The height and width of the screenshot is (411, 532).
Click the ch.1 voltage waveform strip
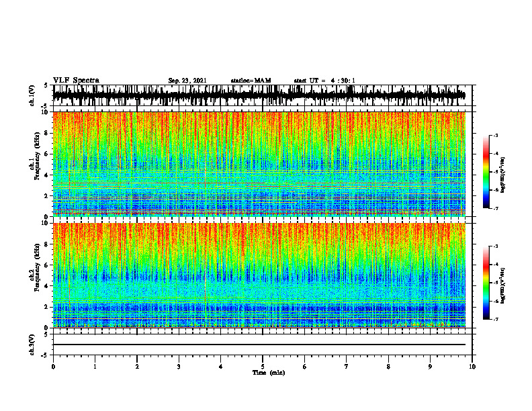point(259,95)
